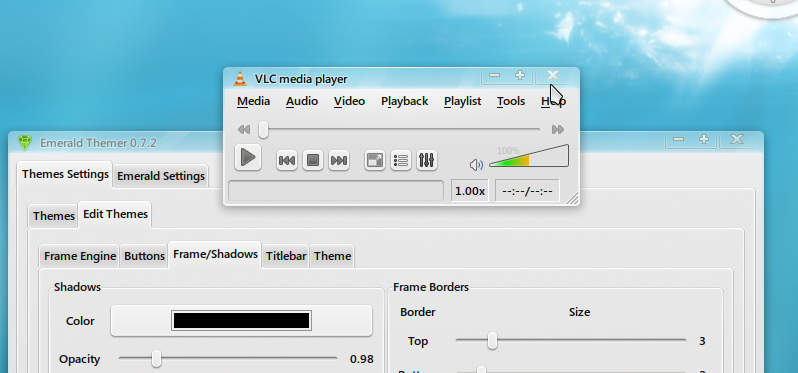The width and height of the screenshot is (798, 373).
Task: Open the VLC Playback menu
Action: (x=405, y=101)
